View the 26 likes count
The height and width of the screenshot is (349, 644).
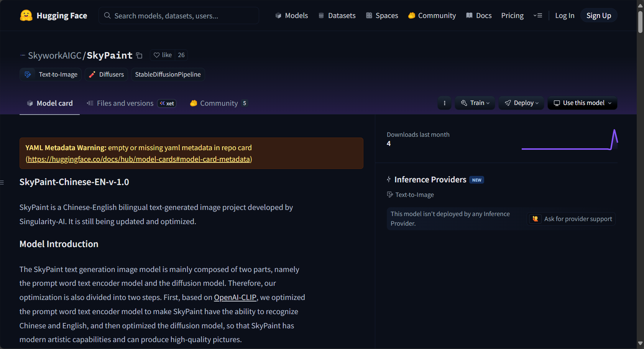181,55
